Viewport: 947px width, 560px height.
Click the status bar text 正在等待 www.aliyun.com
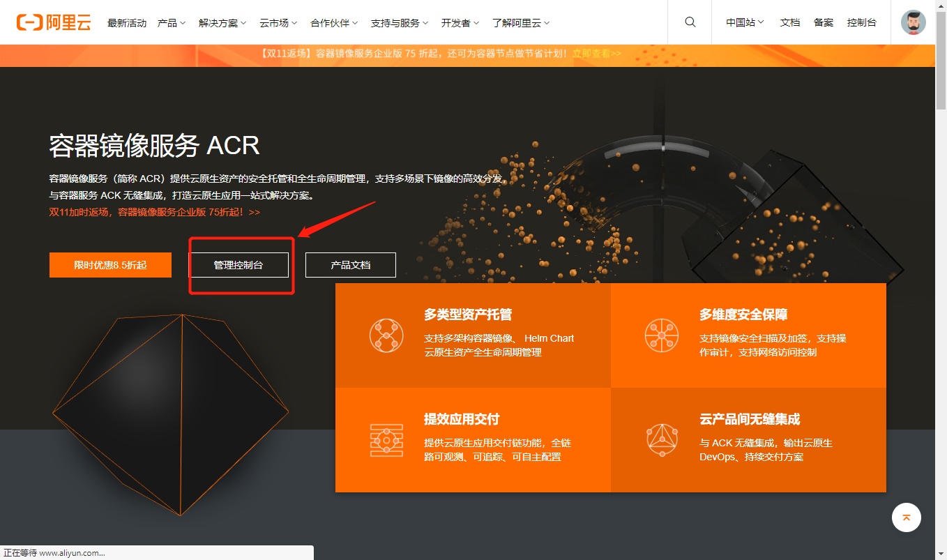click(x=54, y=552)
